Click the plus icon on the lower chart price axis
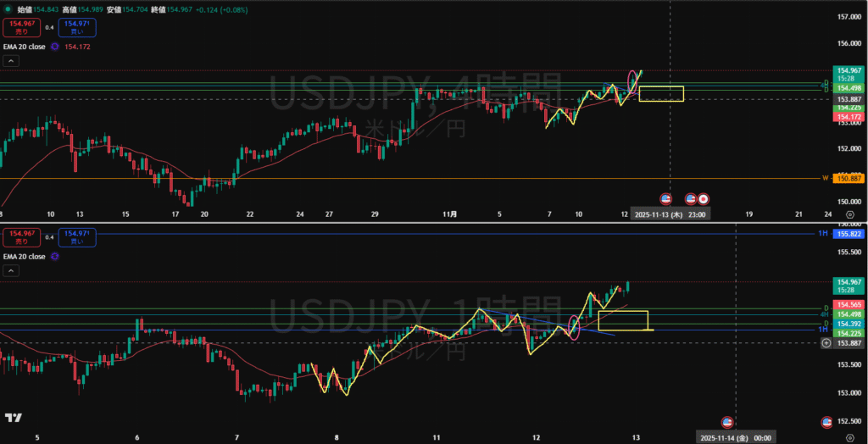This screenshot has width=868, height=444. click(x=827, y=342)
